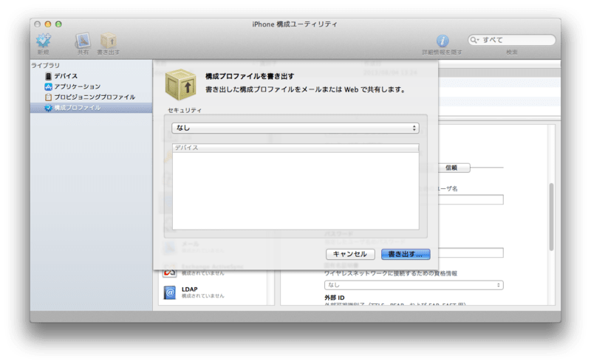Click the ライブラリ header in the sidebar
Screen dimensions: 591x364
coord(45,66)
